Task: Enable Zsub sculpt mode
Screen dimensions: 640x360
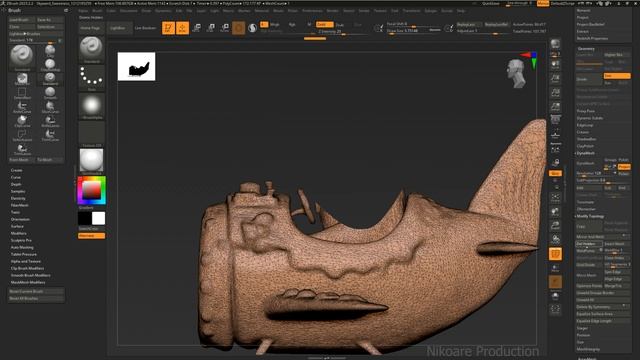Action: 340,25
